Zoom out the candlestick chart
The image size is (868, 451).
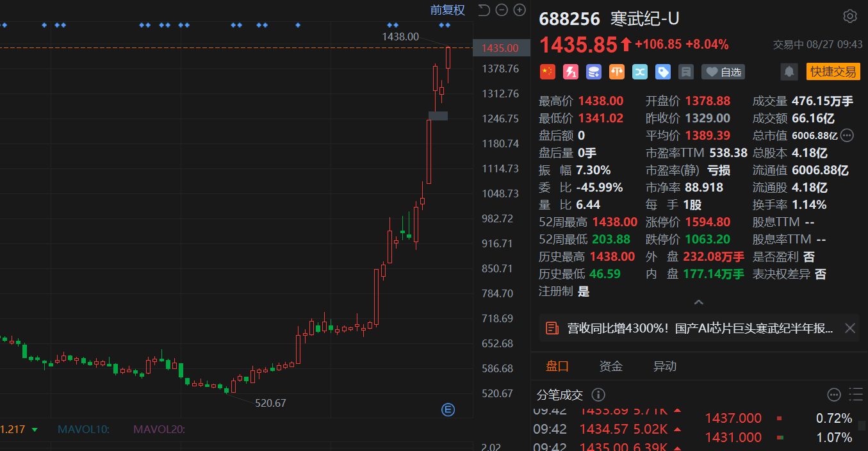pos(502,10)
